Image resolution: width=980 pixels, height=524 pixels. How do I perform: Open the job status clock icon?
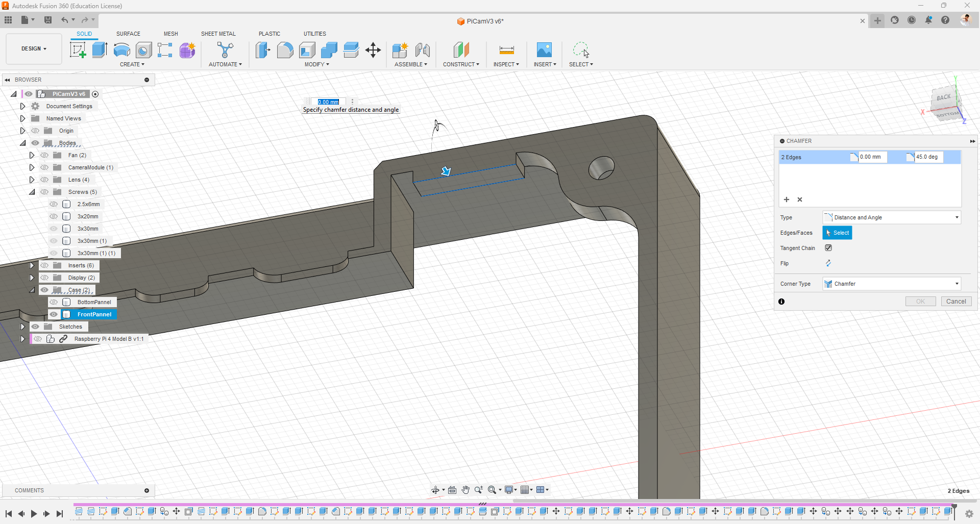pos(912,20)
